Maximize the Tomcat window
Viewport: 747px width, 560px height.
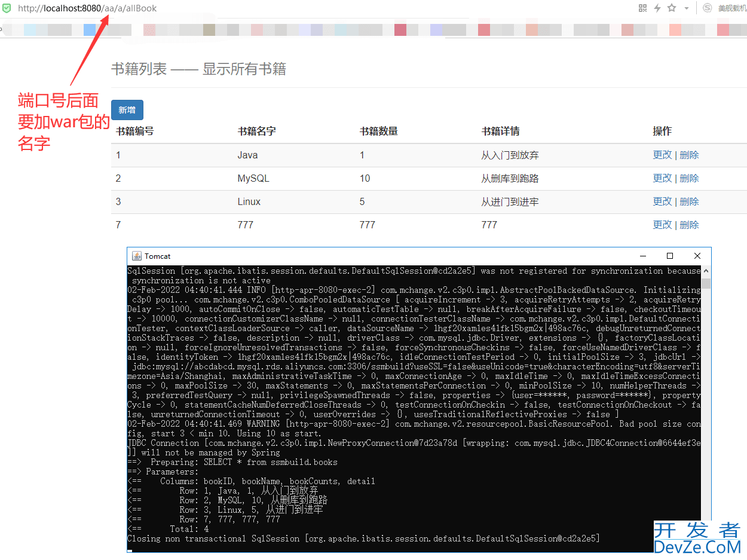670,256
